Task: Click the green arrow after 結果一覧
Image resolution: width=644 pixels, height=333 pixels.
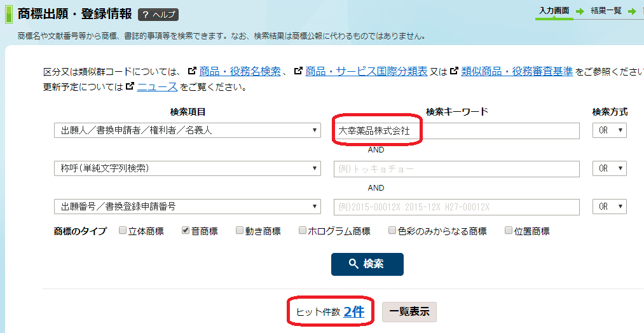Action: [x=632, y=11]
